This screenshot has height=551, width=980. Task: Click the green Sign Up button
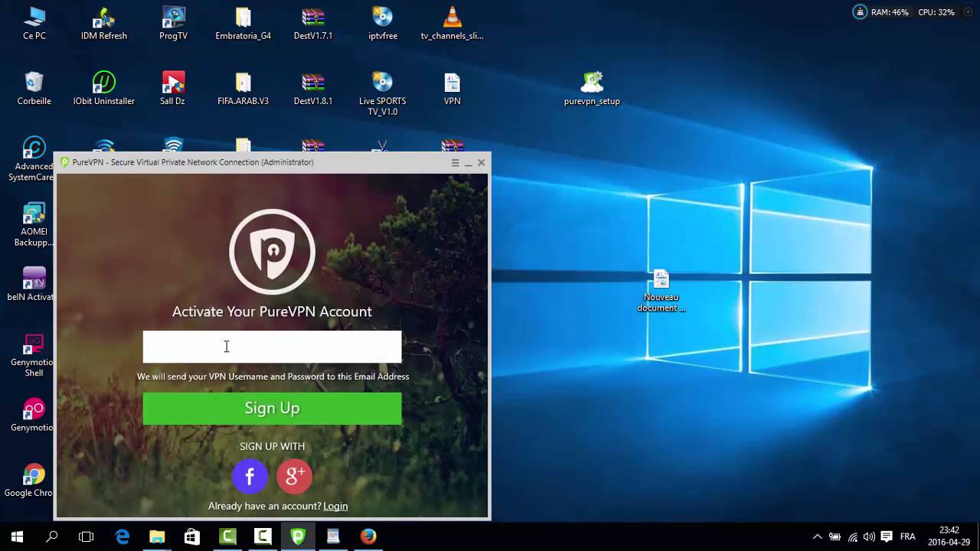[272, 408]
